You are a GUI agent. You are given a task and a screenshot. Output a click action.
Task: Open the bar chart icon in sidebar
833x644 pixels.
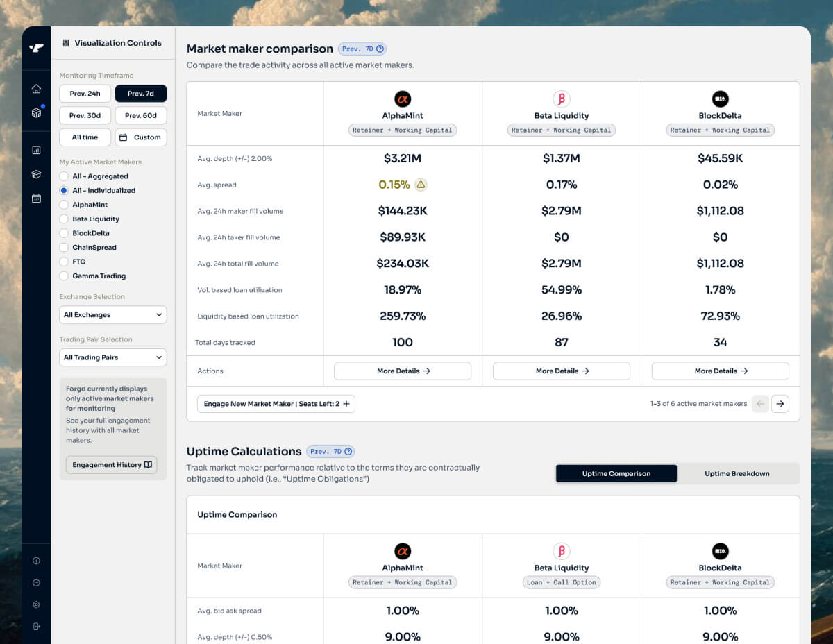click(36, 149)
